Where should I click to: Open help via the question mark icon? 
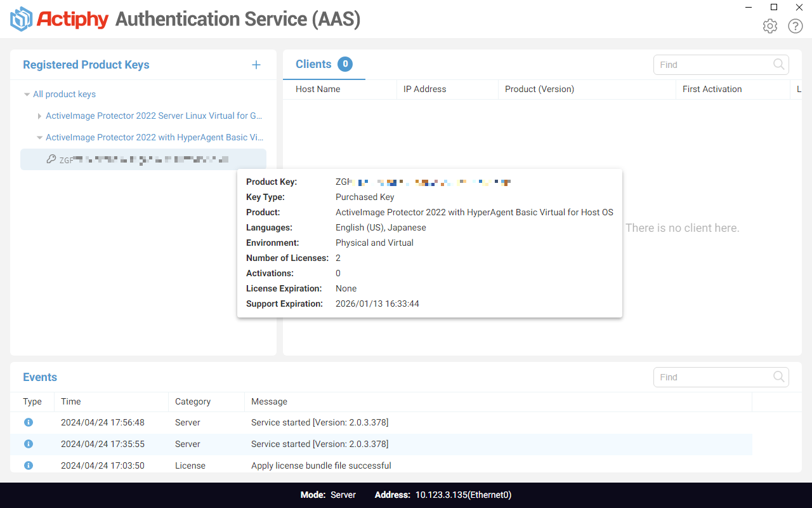(796, 26)
